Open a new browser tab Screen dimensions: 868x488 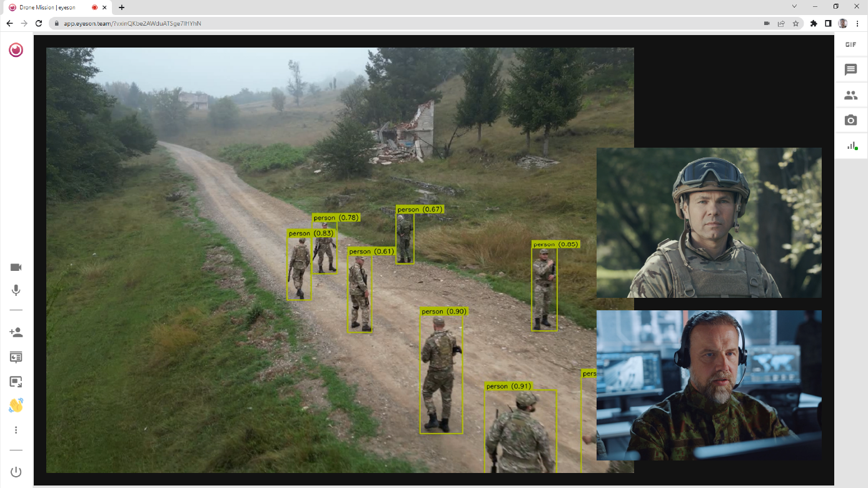[121, 7]
